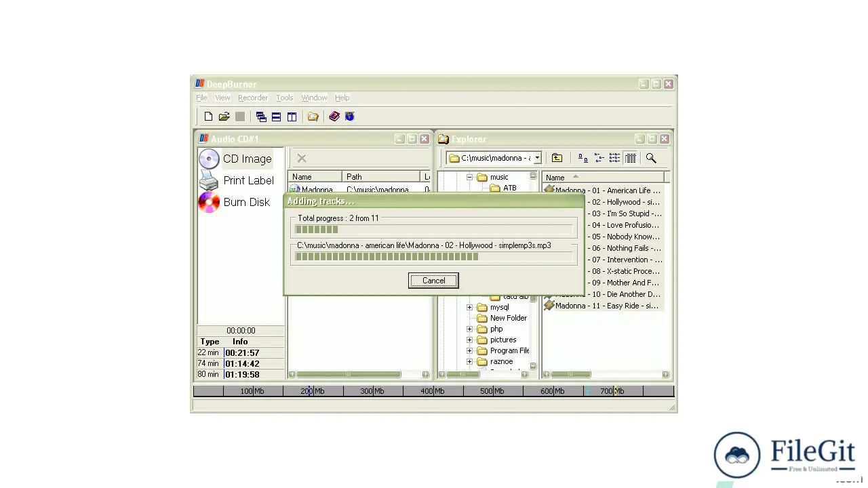Click the DeepBurner title bar logo
The image size is (868, 488).
click(x=199, y=84)
